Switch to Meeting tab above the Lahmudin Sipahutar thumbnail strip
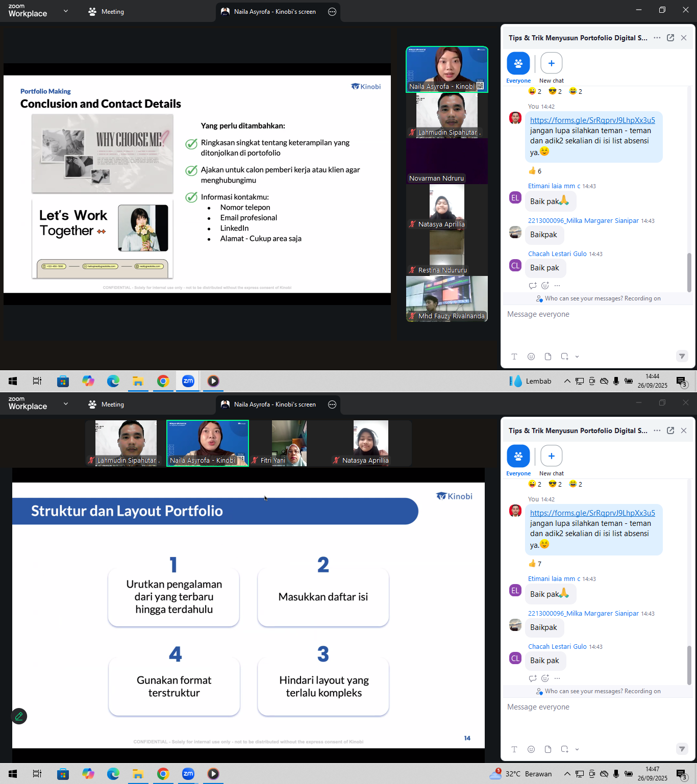The width and height of the screenshot is (697, 784). [x=106, y=404]
